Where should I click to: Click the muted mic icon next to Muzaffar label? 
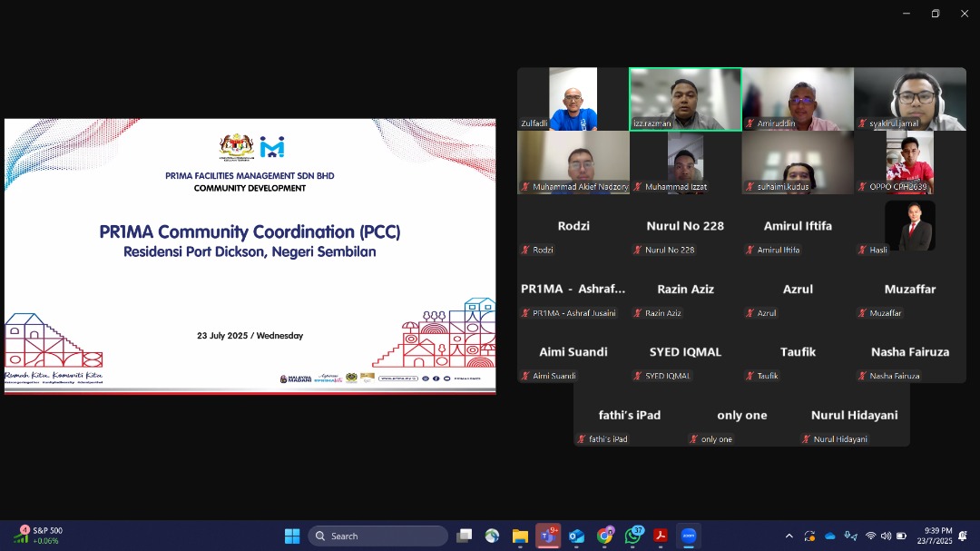pos(863,312)
